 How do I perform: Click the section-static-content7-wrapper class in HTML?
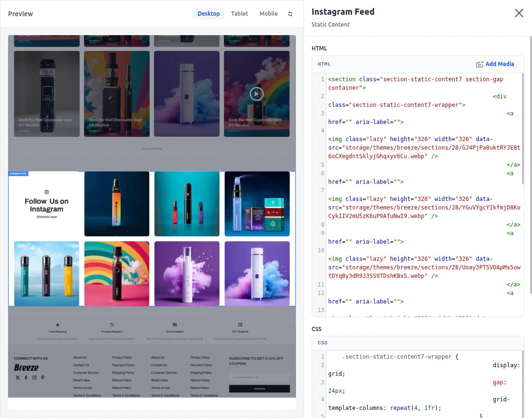tap(406, 105)
